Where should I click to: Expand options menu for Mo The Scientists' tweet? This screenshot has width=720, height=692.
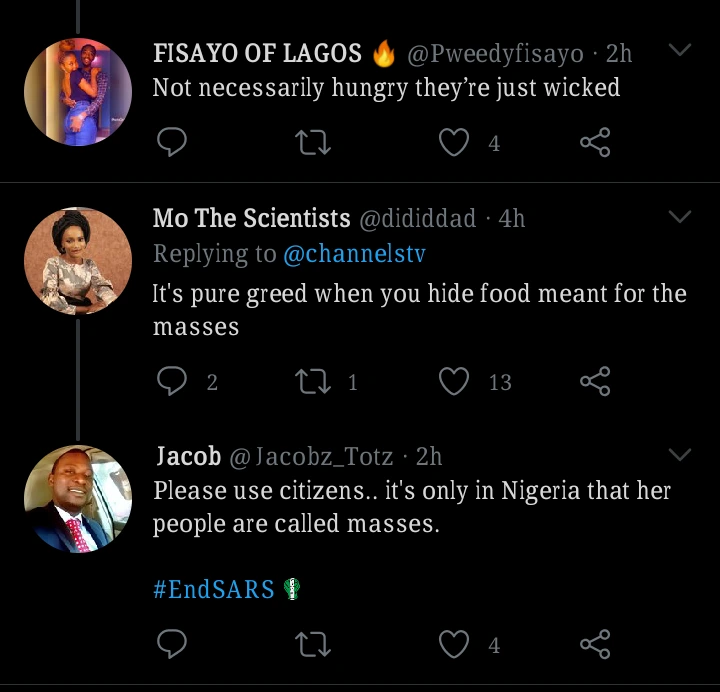click(x=679, y=217)
